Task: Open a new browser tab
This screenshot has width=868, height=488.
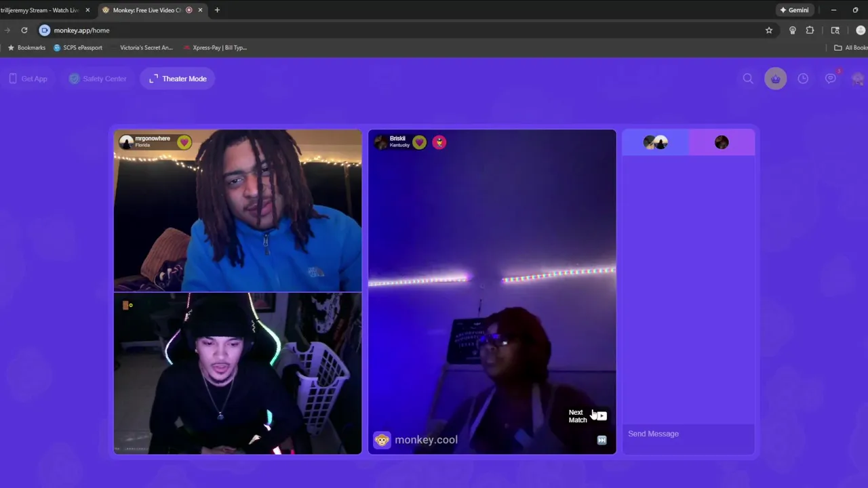Action: click(x=217, y=10)
